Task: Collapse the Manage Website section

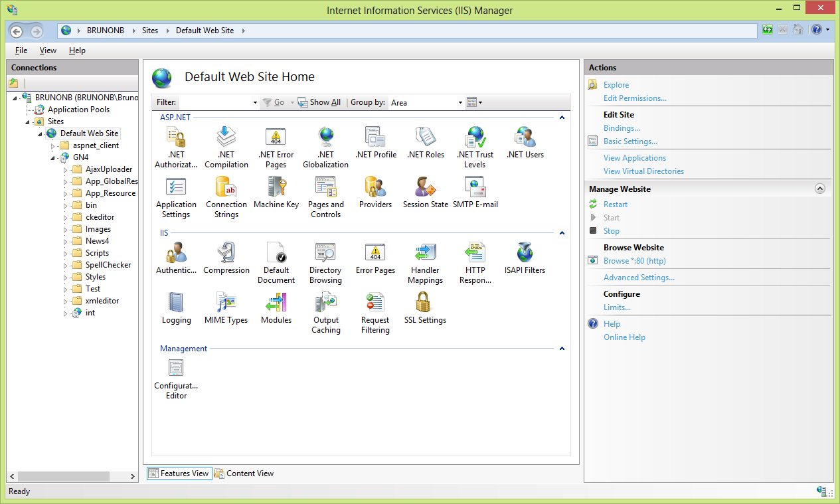Action: (820, 189)
